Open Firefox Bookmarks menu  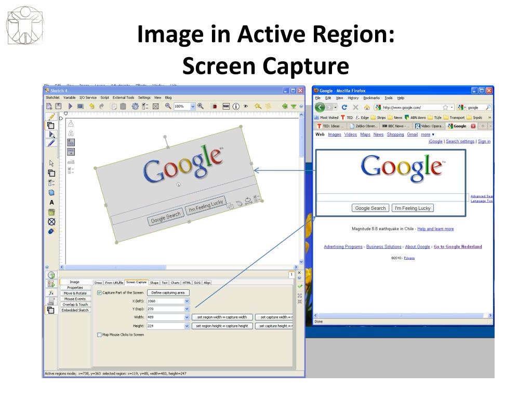point(371,98)
